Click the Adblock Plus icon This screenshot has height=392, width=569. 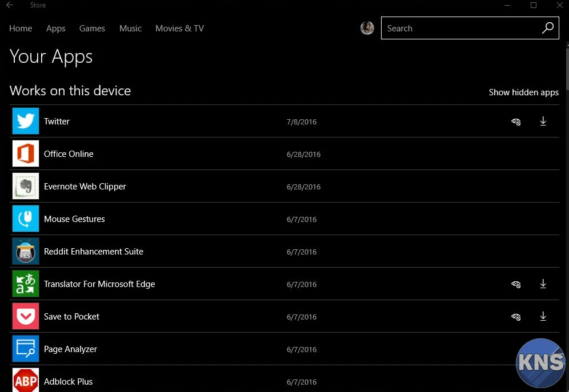point(26,381)
